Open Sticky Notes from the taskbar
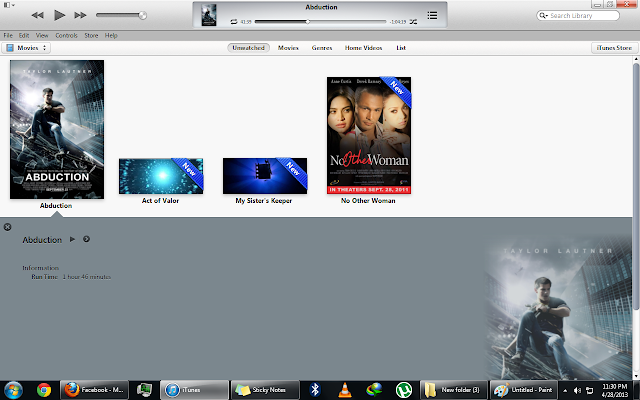Viewport: 640px width, 400px height. click(x=265, y=390)
